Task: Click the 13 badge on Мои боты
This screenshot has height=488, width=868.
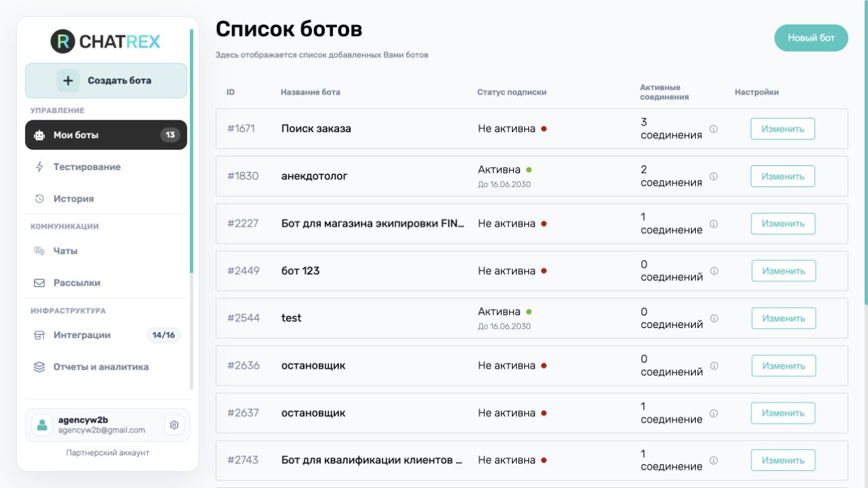Action: coord(170,135)
